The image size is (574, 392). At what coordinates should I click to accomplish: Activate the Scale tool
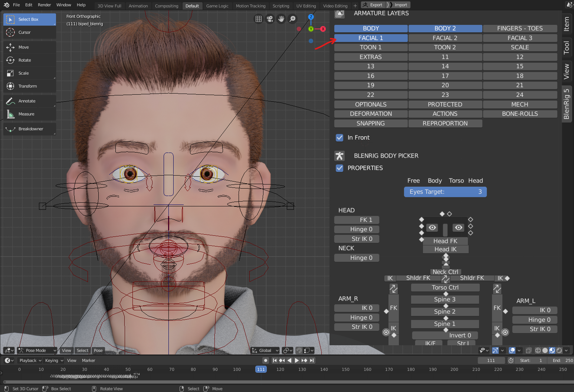[x=23, y=73]
